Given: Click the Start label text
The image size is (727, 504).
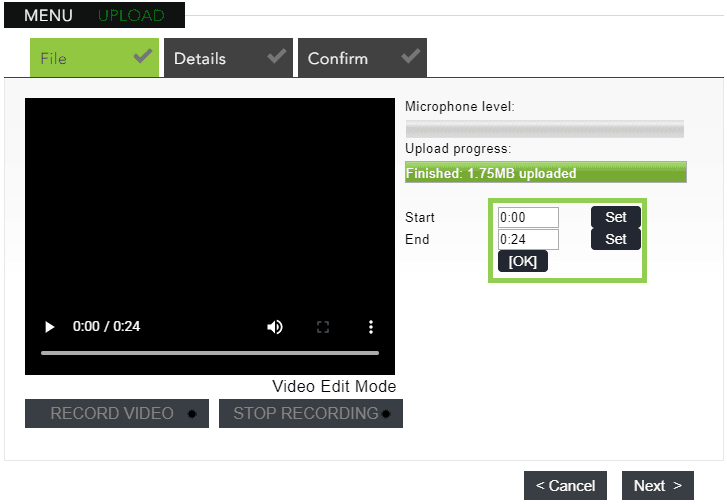Looking at the screenshot, I should (x=420, y=217).
